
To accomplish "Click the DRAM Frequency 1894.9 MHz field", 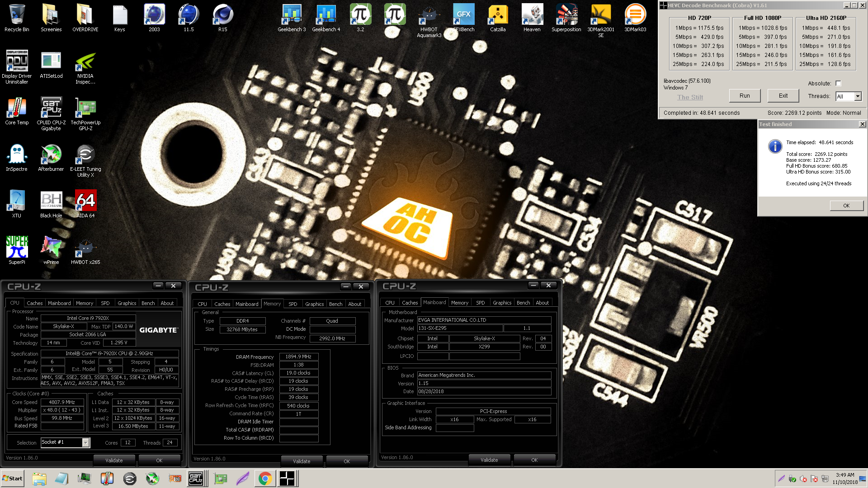I will click(298, 357).
